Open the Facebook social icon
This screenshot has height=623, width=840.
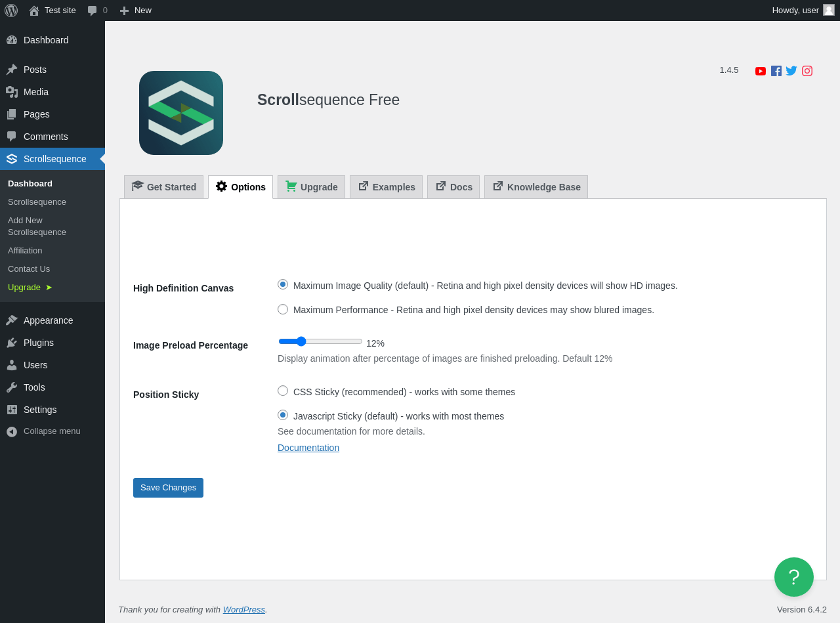click(x=776, y=71)
